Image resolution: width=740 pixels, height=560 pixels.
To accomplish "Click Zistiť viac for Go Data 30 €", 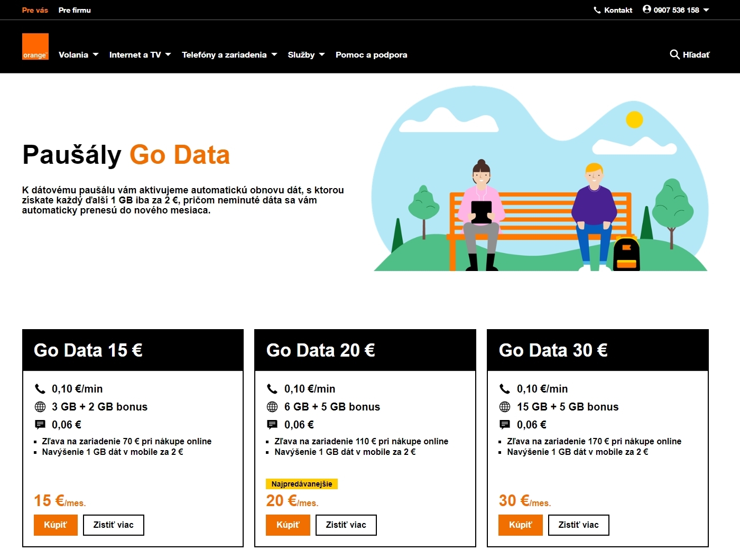I will [x=579, y=525].
